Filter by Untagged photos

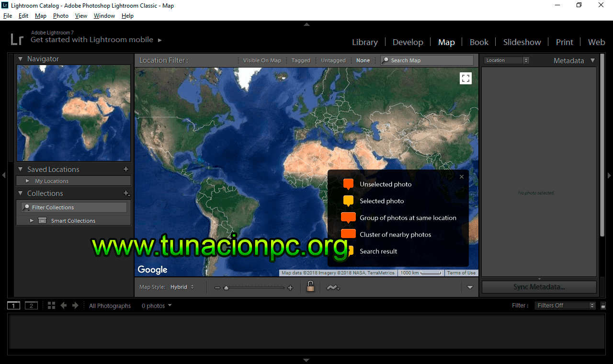pyautogui.click(x=333, y=60)
